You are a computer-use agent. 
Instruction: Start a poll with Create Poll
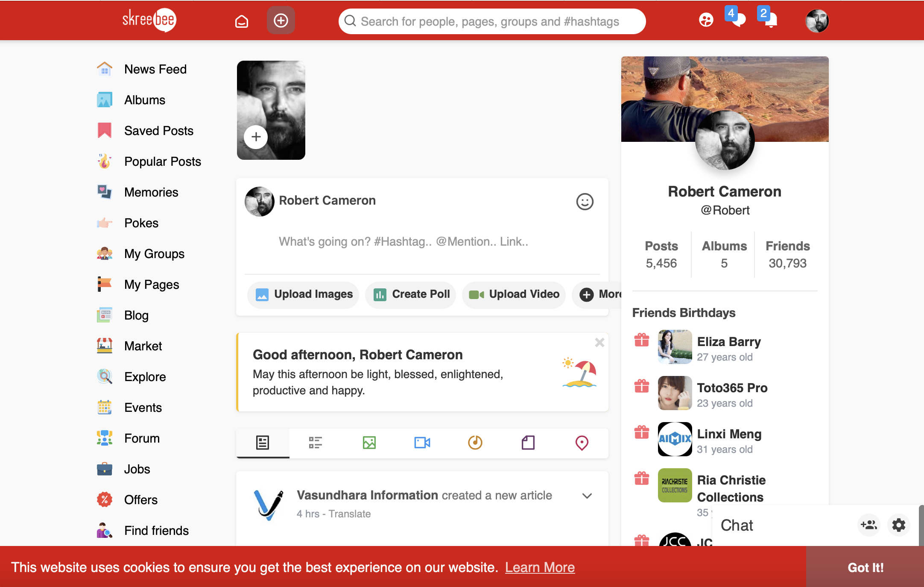[410, 294]
